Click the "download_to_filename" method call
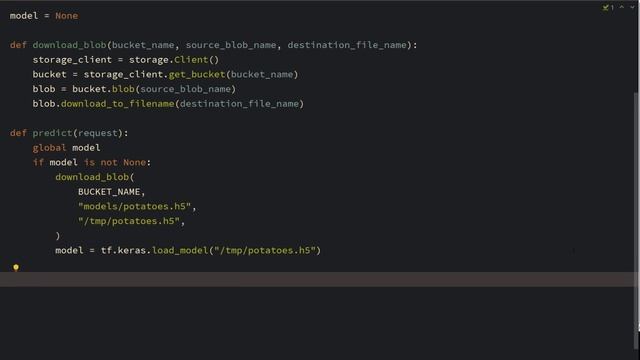Screen dimensions: 640x360 118,104
